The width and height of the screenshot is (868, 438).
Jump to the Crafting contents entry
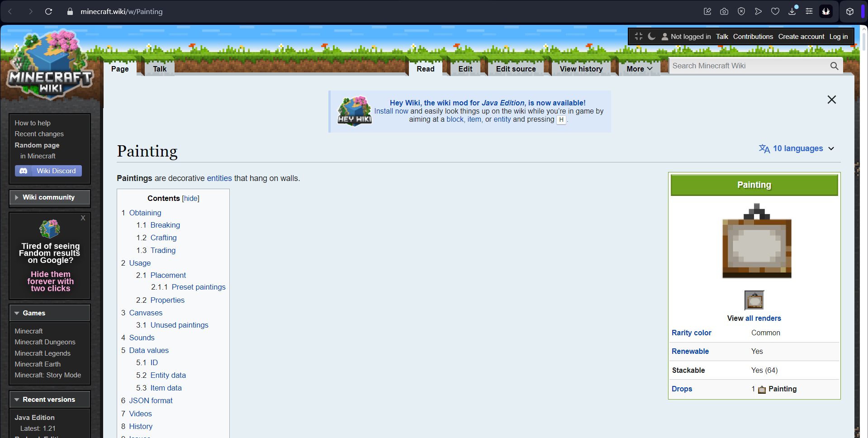pos(163,238)
